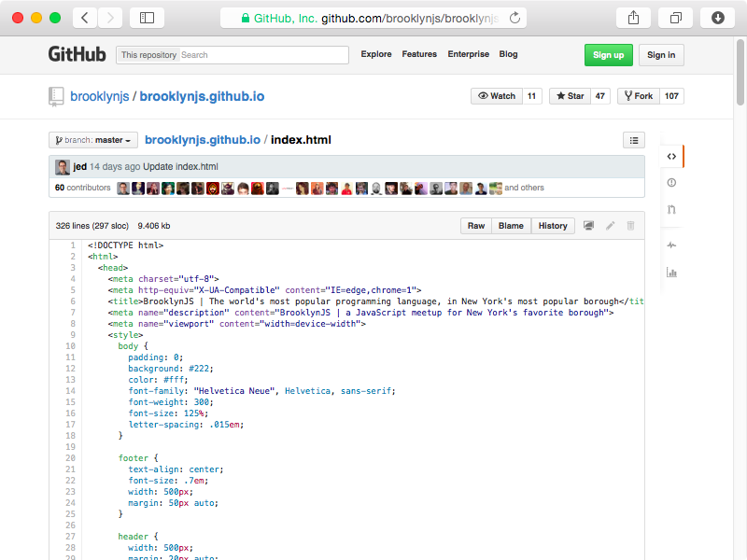747x560 pixels.
Task: Click the 'text-align: center;' code line
Action: pyautogui.click(x=176, y=469)
